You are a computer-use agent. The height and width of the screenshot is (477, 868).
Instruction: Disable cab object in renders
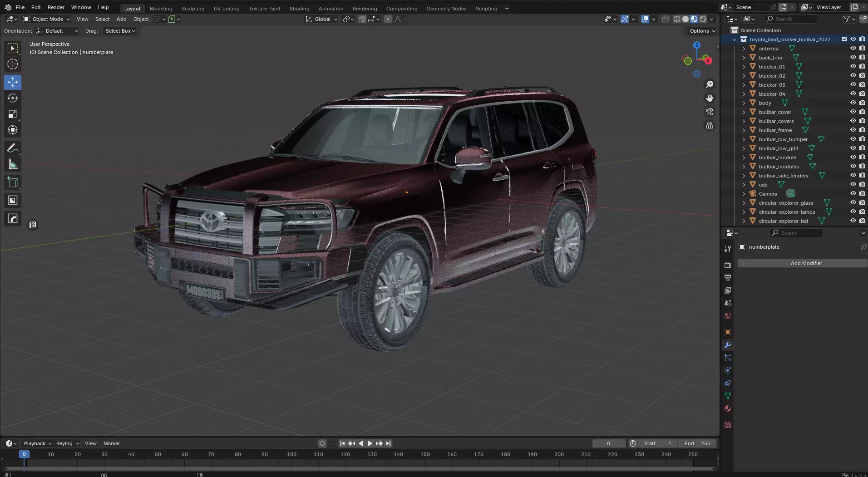pos(862,184)
